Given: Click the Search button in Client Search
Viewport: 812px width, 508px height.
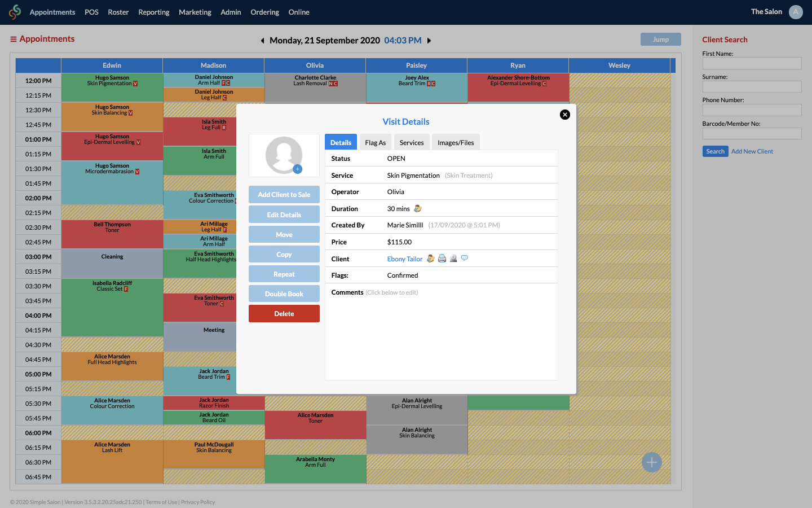Looking at the screenshot, I should click(715, 151).
